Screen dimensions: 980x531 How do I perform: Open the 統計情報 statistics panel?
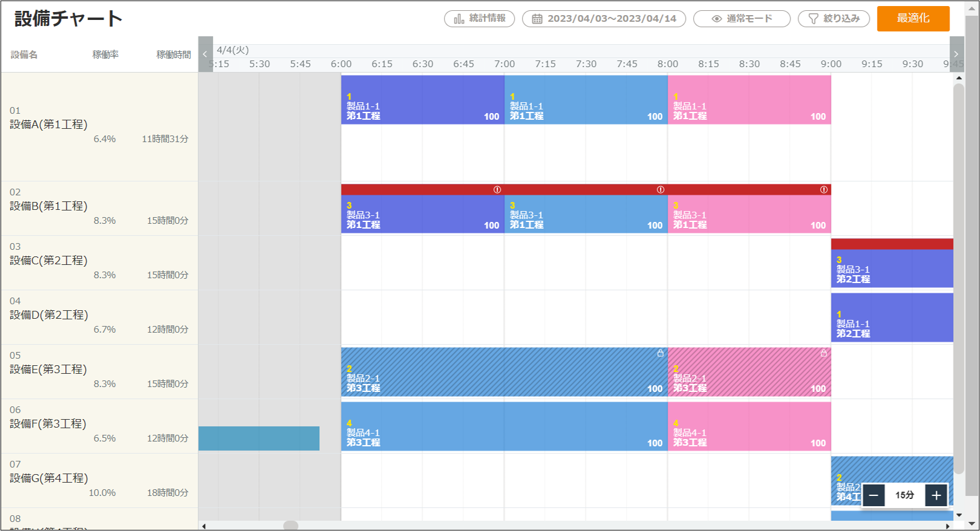pos(479,19)
